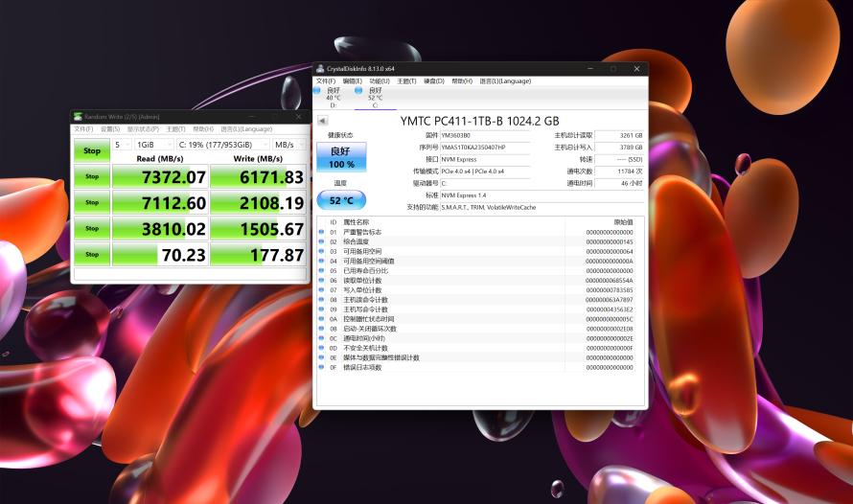Open the test count dropdown showing 5
This screenshot has width=853, height=504.
[x=123, y=145]
